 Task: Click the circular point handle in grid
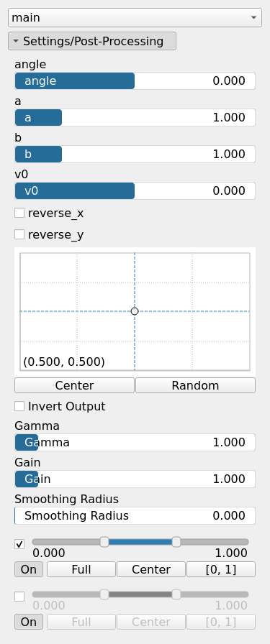coord(135,311)
